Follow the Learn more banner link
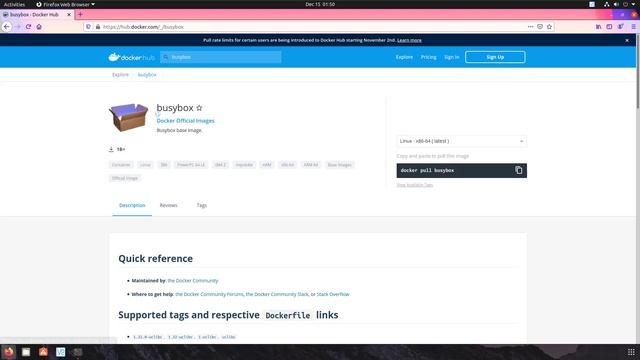This screenshot has width=640, height=360. (409, 40)
